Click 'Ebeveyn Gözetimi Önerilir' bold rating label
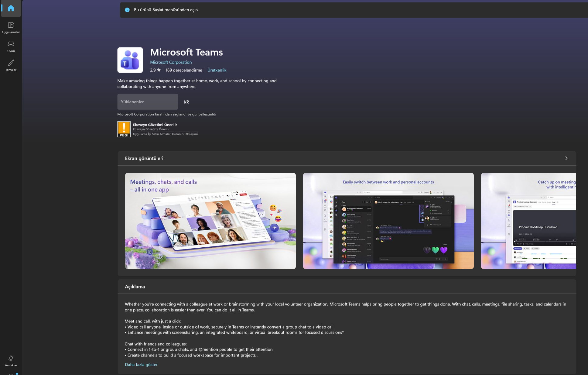This screenshot has height=375, width=588. (x=155, y=125)
